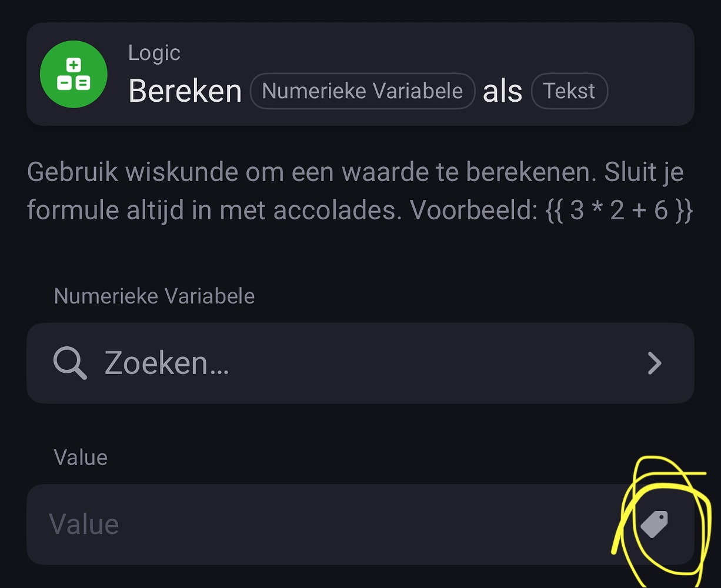
Task: Select the Tekst chip in the card
Action: point(569,91)
